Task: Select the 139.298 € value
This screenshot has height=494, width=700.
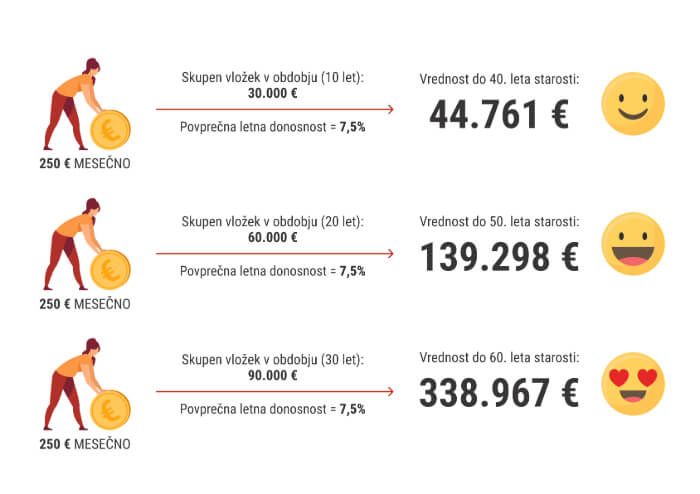Action: 498,256
